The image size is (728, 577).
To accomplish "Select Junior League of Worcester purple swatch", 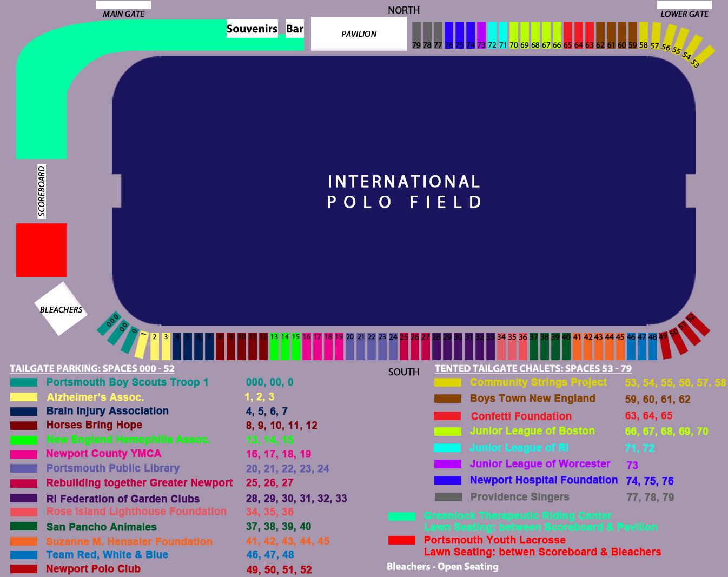I will 448,464.
